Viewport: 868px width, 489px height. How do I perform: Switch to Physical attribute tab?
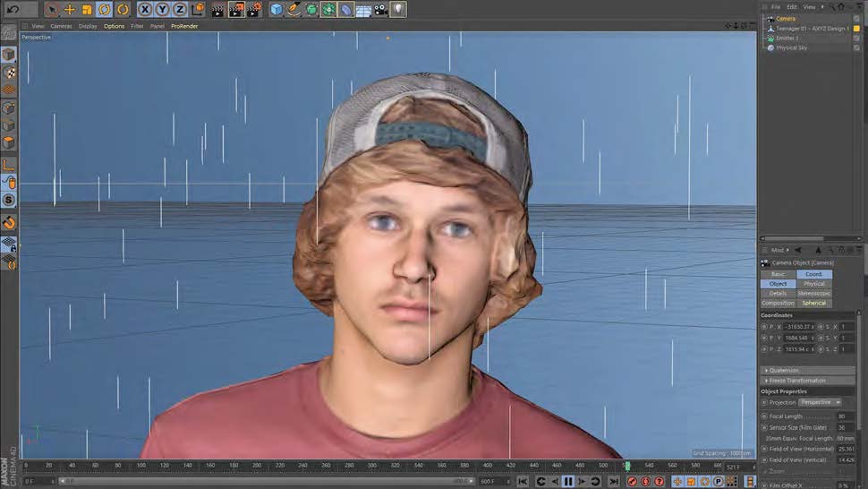(x=813, y=284)
